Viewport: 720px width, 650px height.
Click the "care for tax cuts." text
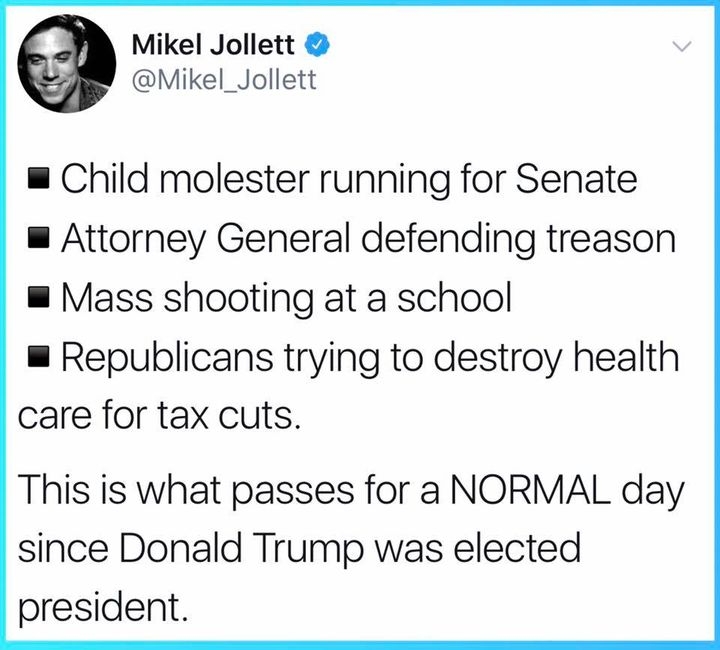pos(159,414)
